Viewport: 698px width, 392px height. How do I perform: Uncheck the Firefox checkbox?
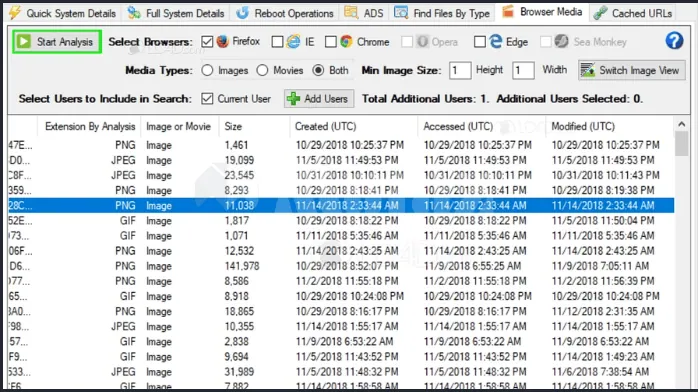coord(207,41)
